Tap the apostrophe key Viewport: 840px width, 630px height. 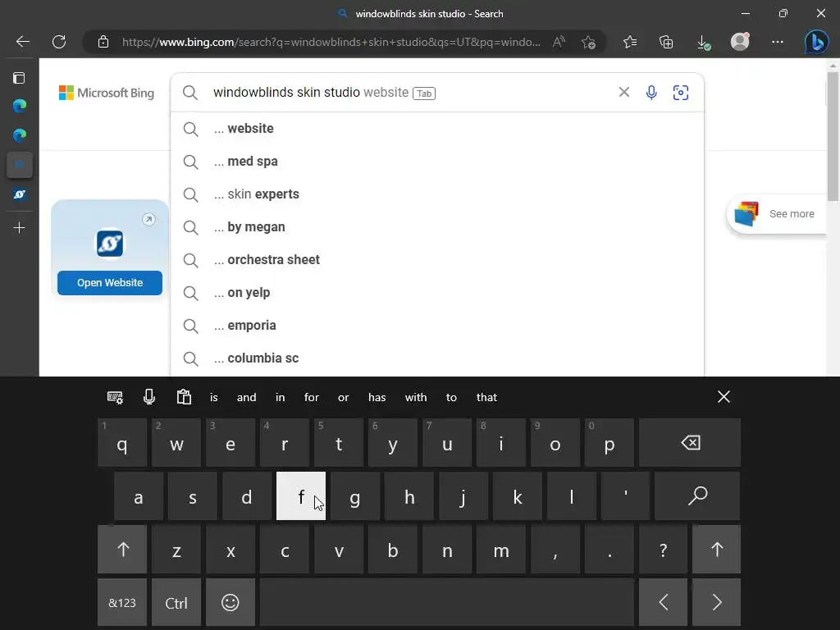pyautogui.click(x=625, y=496)
